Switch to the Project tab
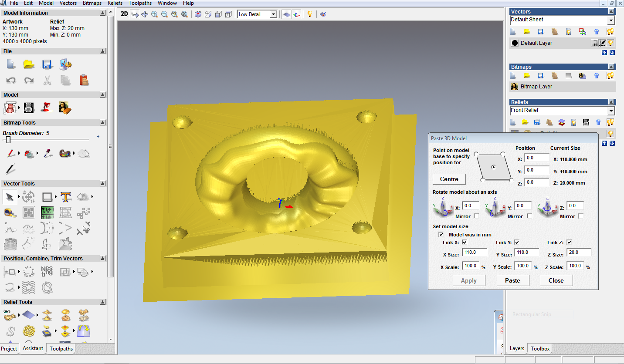The image size is (624, 364). point(9,349)
